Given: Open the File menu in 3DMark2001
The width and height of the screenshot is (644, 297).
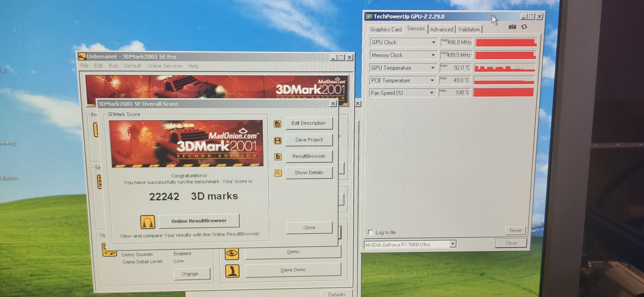Looking at the screenshot, I should [85, 66].
